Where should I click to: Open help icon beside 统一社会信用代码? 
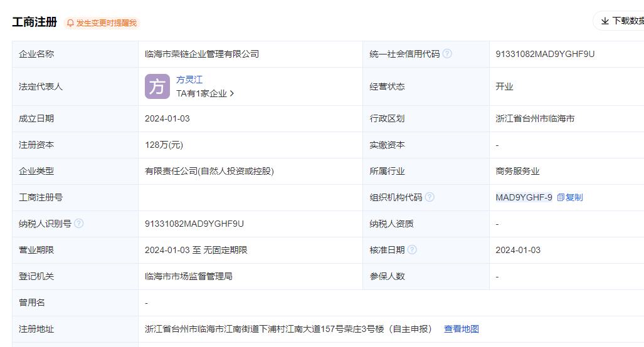[x=447, y=54]
